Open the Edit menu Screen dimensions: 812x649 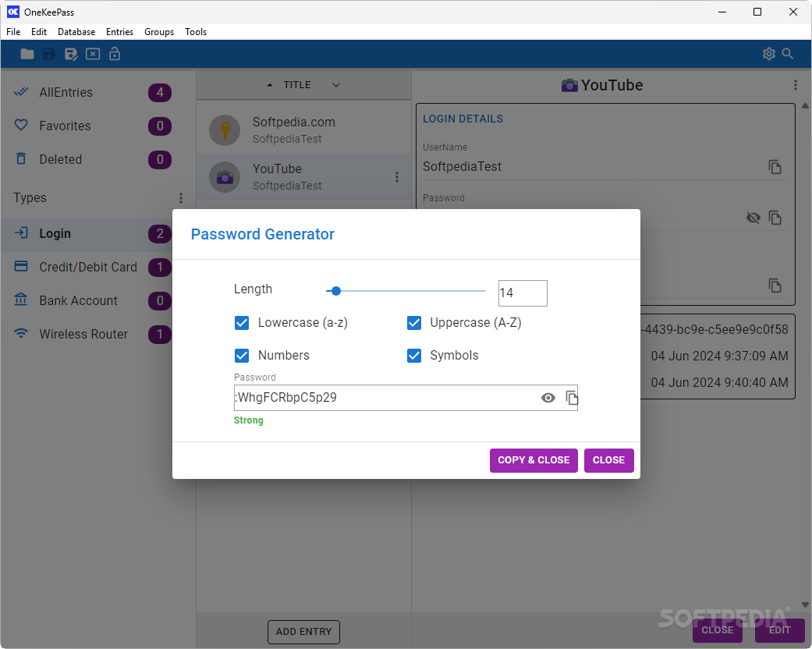point(39,32)
